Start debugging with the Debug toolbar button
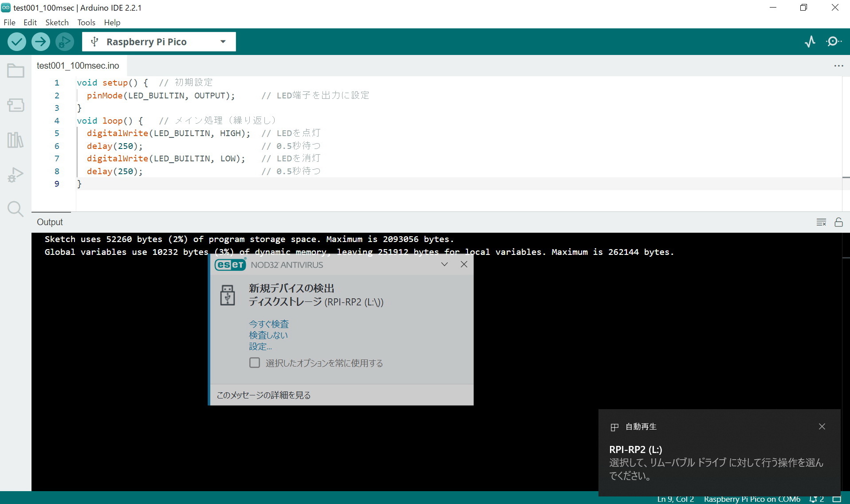850x504 pixels. tap(64, 42)
